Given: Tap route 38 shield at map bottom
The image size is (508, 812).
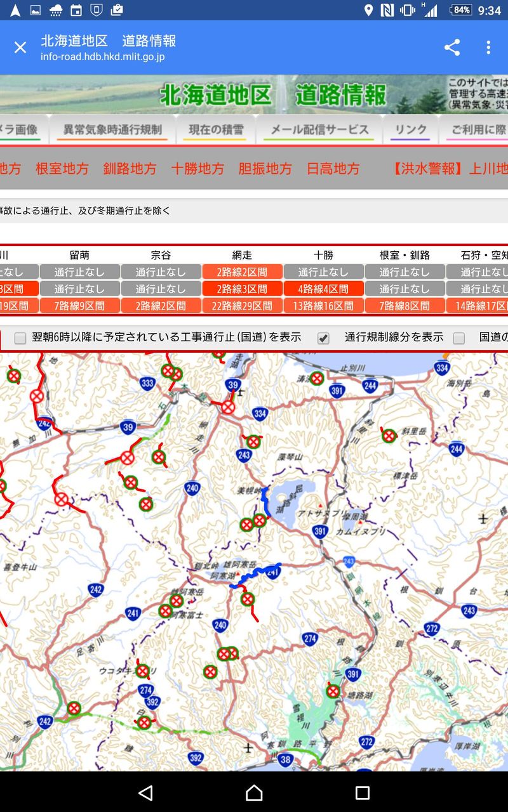Looking at the screenshot, I should pyautogui.click(x=286, y=759).
